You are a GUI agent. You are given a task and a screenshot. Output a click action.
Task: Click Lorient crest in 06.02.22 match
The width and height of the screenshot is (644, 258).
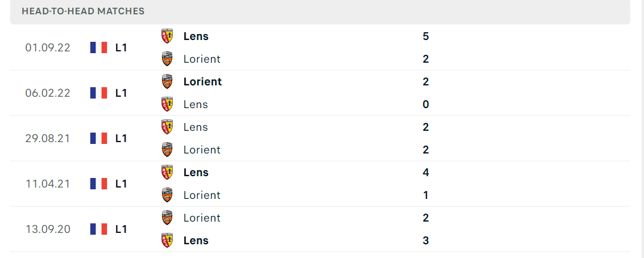click(x=167, y=81)
